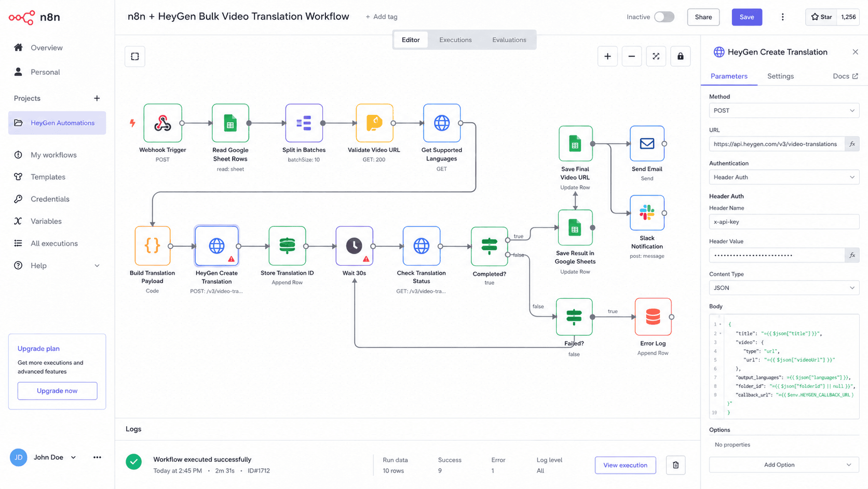
Task: Lock the canvas with padlock icon
Action: (680, 56)
